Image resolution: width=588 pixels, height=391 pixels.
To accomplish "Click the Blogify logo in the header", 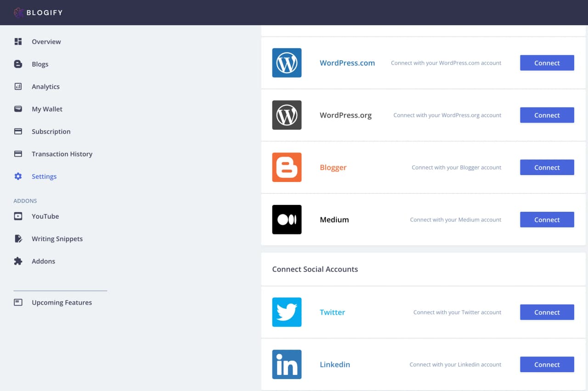I will [38, 12].
